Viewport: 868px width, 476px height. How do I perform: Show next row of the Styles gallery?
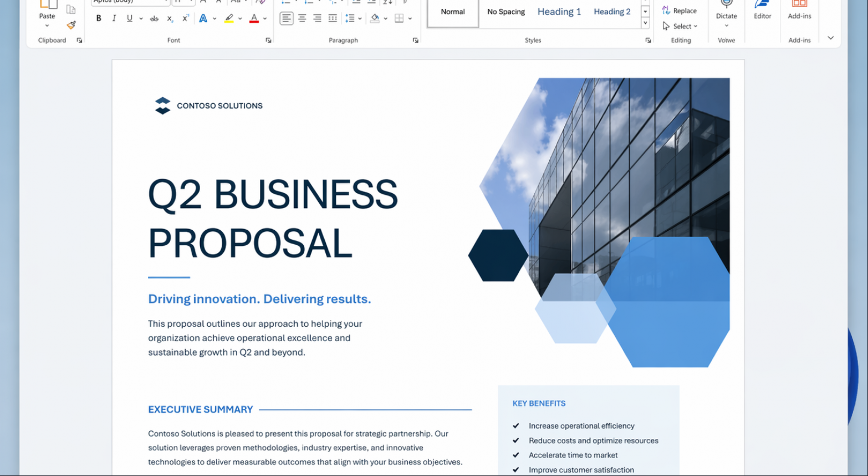(x=645, y=12)
